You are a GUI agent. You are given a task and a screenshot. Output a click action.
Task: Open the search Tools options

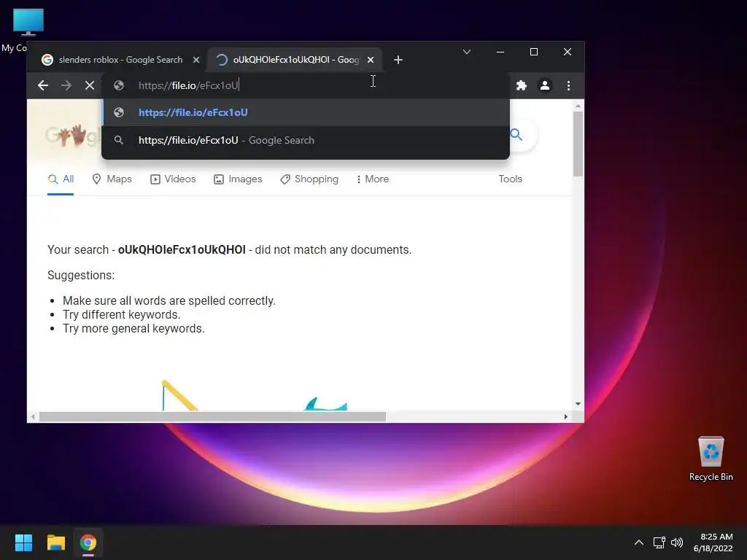coord(510,179)
